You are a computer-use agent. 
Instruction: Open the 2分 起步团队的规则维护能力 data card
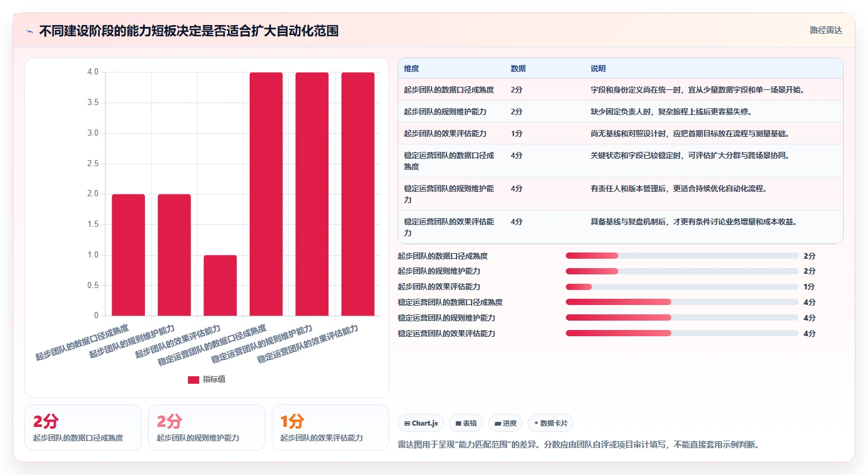(x=207, y=427)
